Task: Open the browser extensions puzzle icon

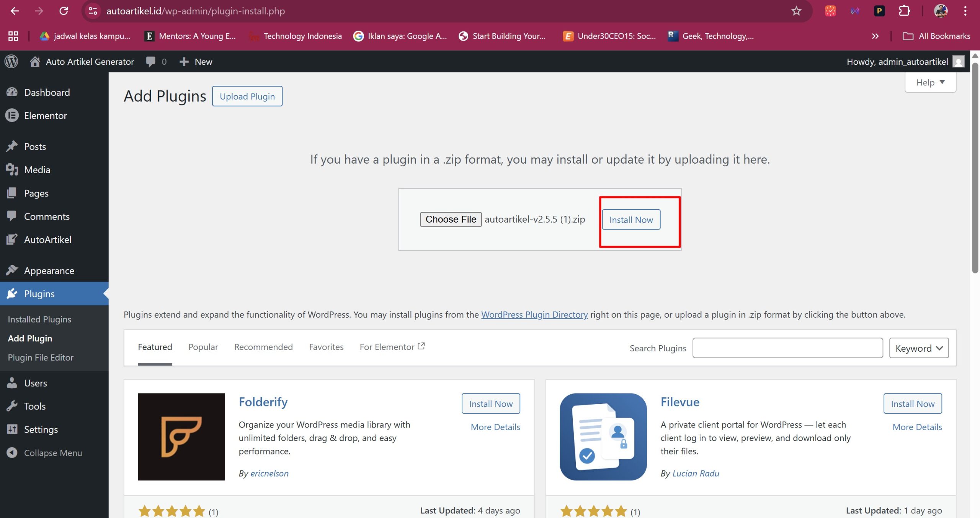Action: coord(904,11)
